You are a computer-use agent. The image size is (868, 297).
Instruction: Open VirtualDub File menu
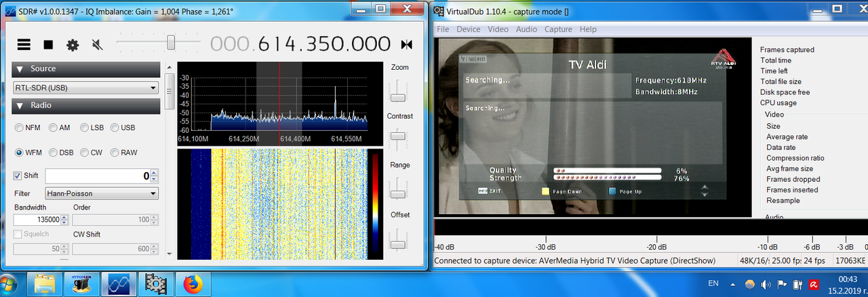[443, 29]
